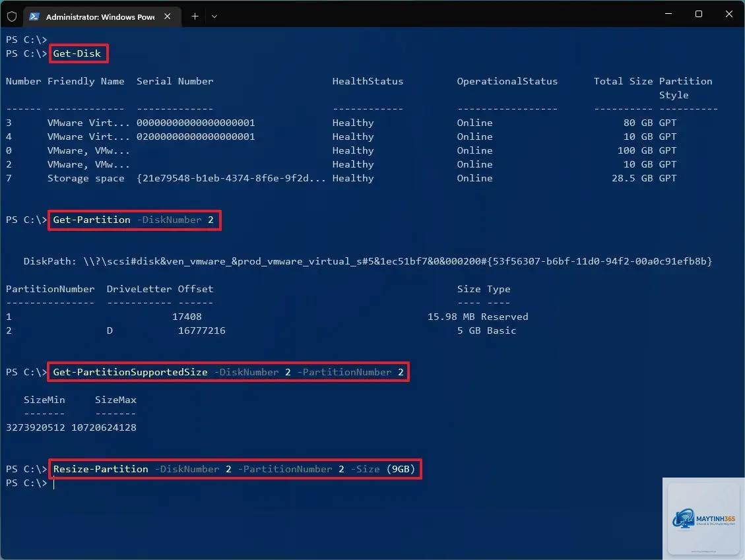Close the terminal window
745x560 pixels.
729,14
